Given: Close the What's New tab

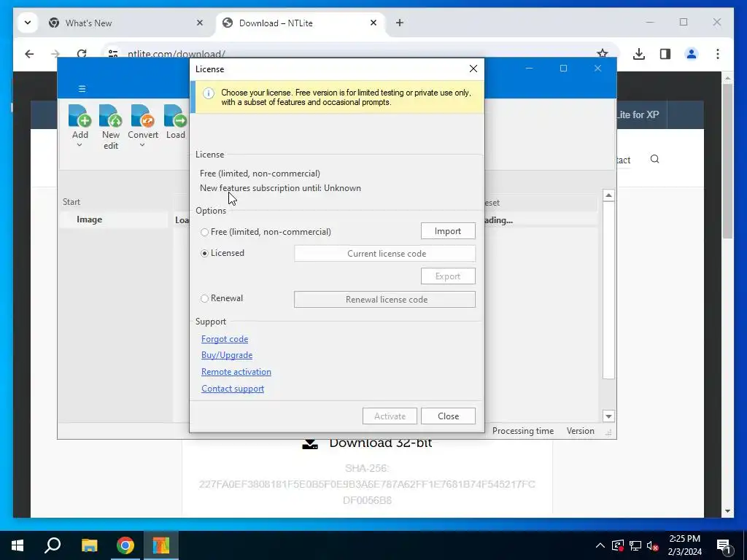Looking at the screenshot, I should coord(200,23).
